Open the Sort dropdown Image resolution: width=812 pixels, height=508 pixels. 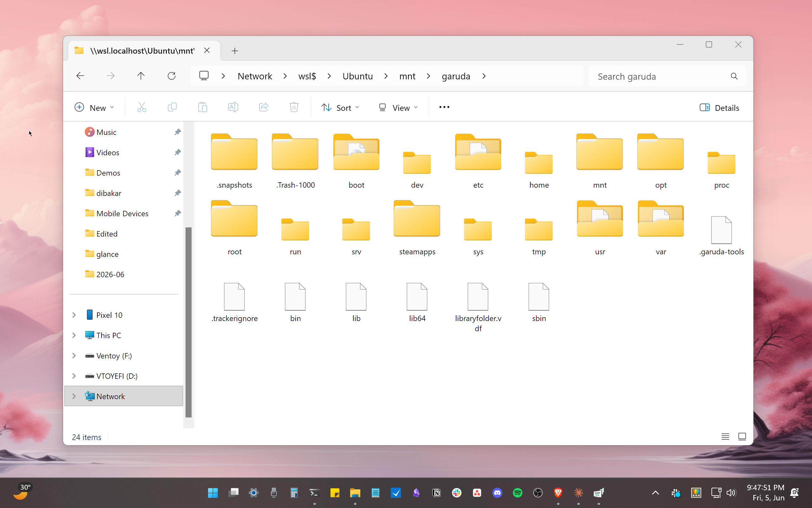[340, 108]
